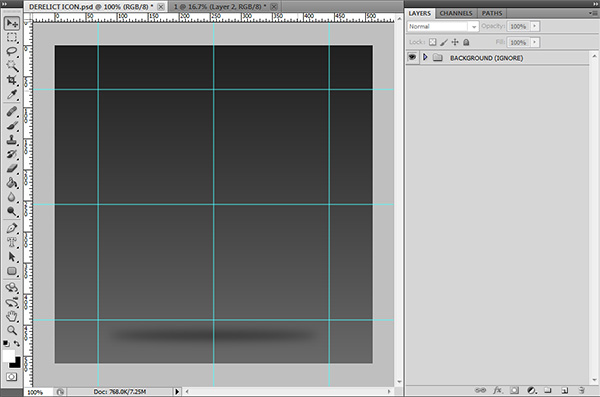600x397 pixels.
Task: Select the Healing Brush tool
Action: 12,111
